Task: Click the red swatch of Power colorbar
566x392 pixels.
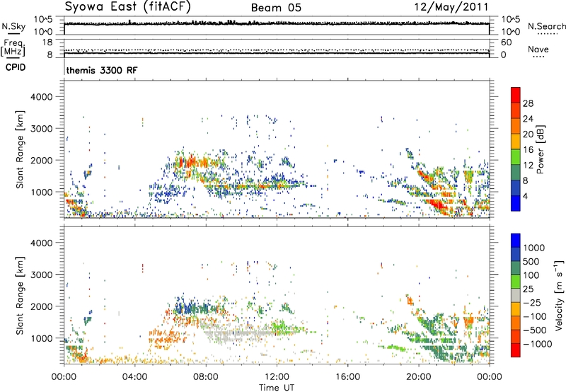Action: [516, 95]
